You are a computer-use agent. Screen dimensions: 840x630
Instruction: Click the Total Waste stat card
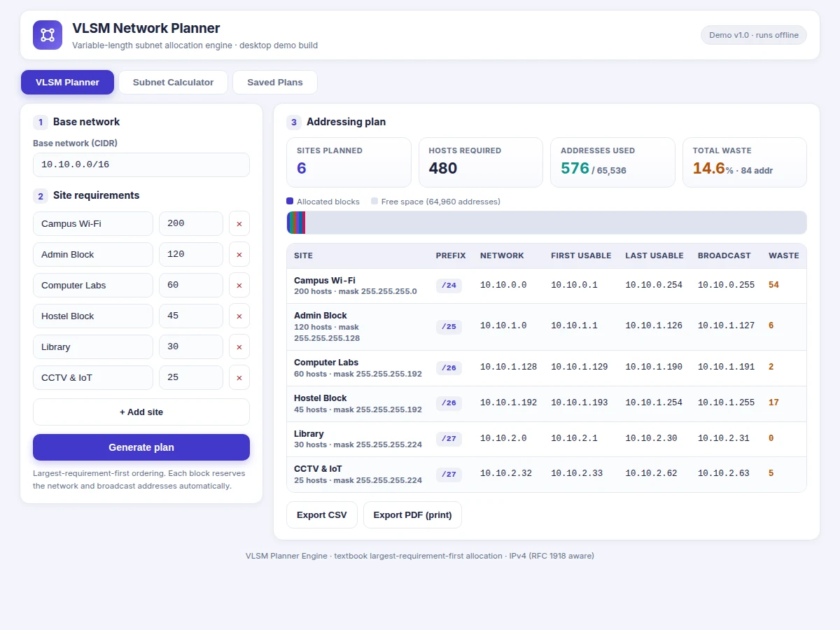[x=745, y=162]
